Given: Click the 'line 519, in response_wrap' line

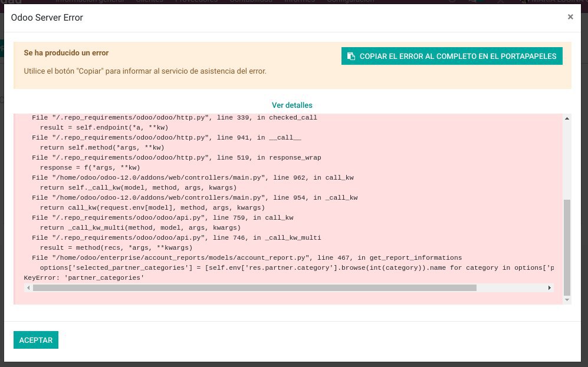Looking at the screenshot, I should click(176, 158).
